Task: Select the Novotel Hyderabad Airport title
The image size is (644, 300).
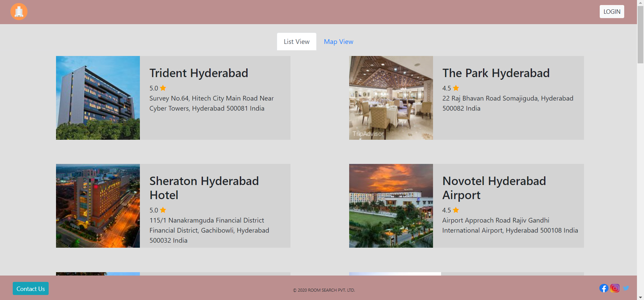Action: [x=494, y=188]
